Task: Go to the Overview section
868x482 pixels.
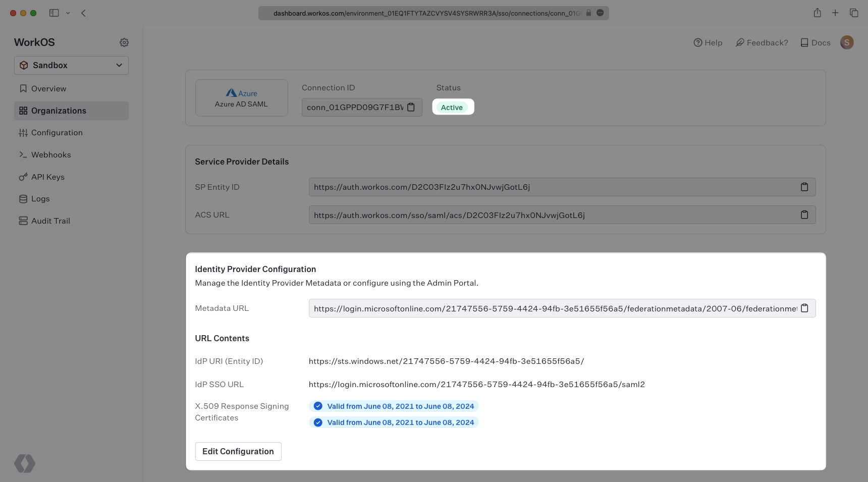Action: [x=48, y=89]
